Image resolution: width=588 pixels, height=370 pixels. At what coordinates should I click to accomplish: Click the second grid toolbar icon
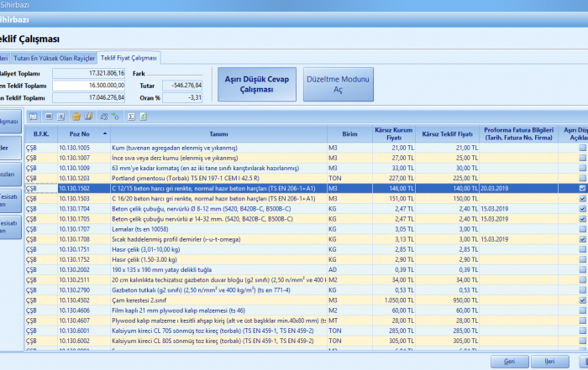pos(49,116)
